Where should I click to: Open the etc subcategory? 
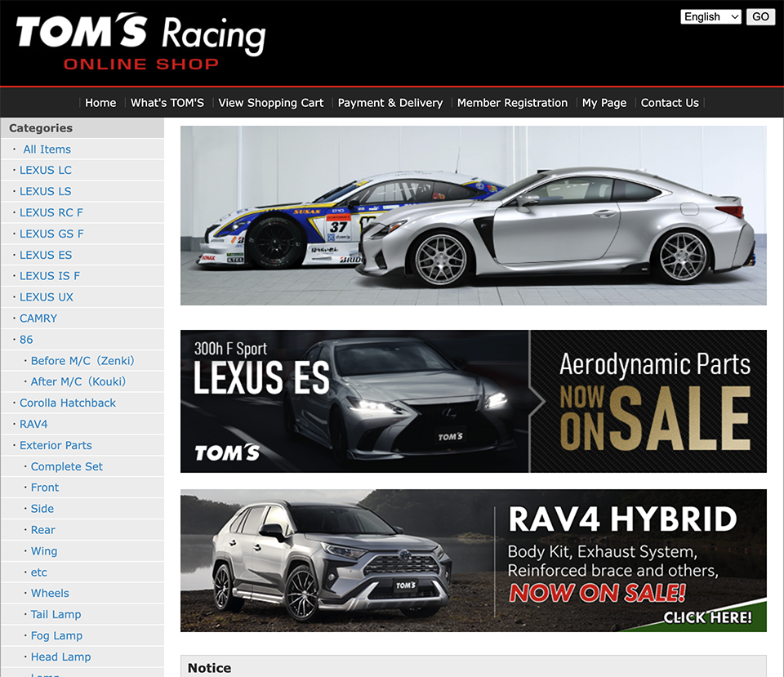click(x=39, y=572)
